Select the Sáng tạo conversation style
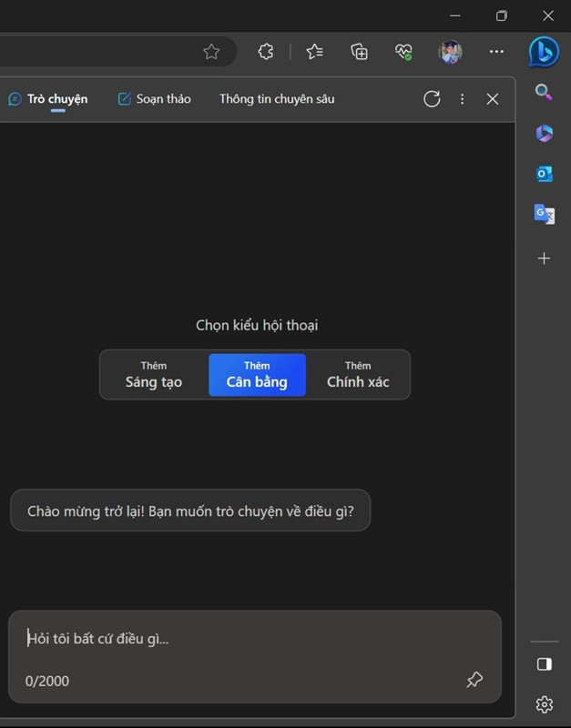The width and height of the screenshot is (571, 728). [x=154, y=375]
